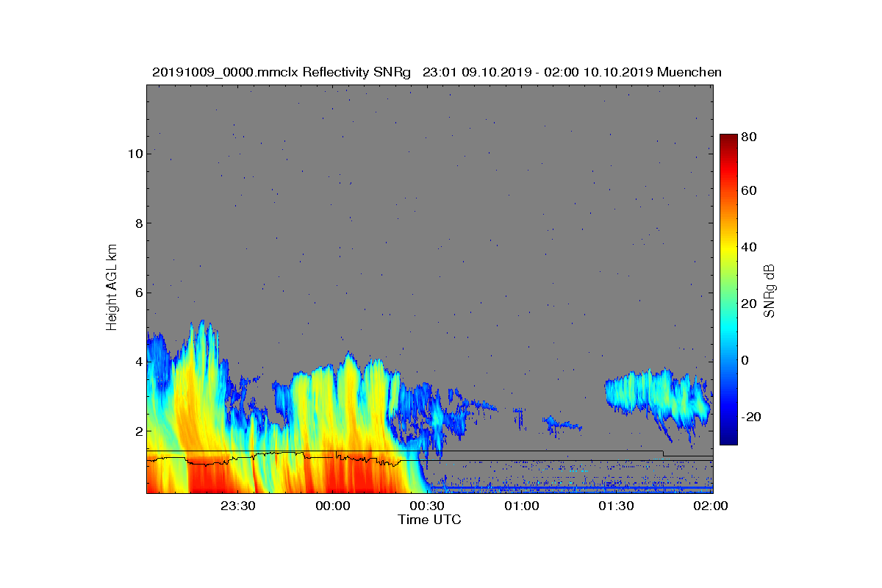882x588 pixels.
Task: Click the colorbar value 60
Action: (x=750, y=191)
